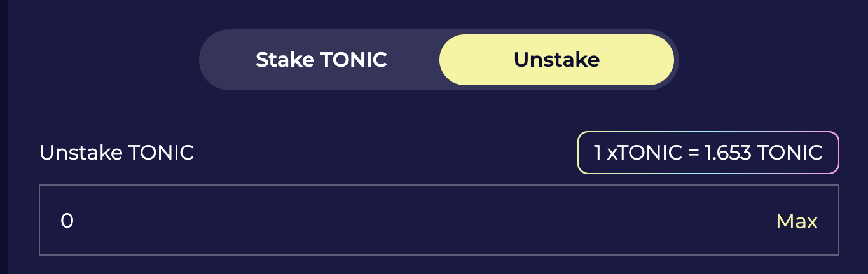Click the xTONIC exchange rate badge
Image resolution: width=868 pixels, height=274 pixels.
pyautogui.click(x=708, y=153)
